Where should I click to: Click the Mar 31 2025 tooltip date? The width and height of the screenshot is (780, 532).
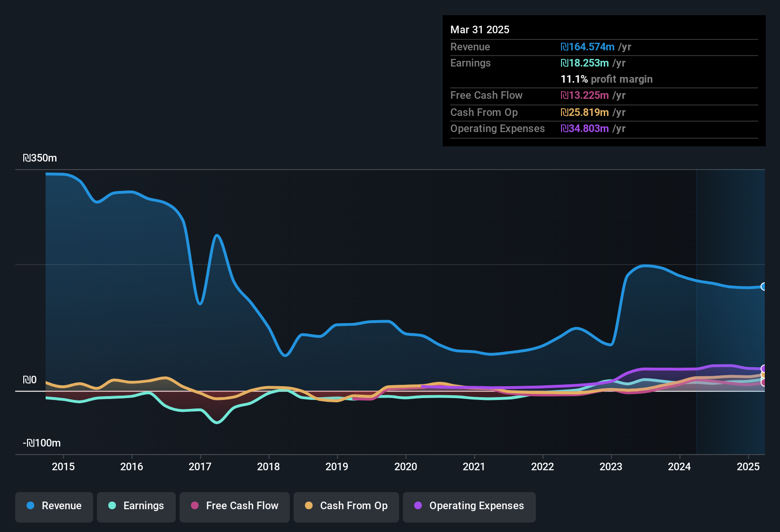pos(480,30)
